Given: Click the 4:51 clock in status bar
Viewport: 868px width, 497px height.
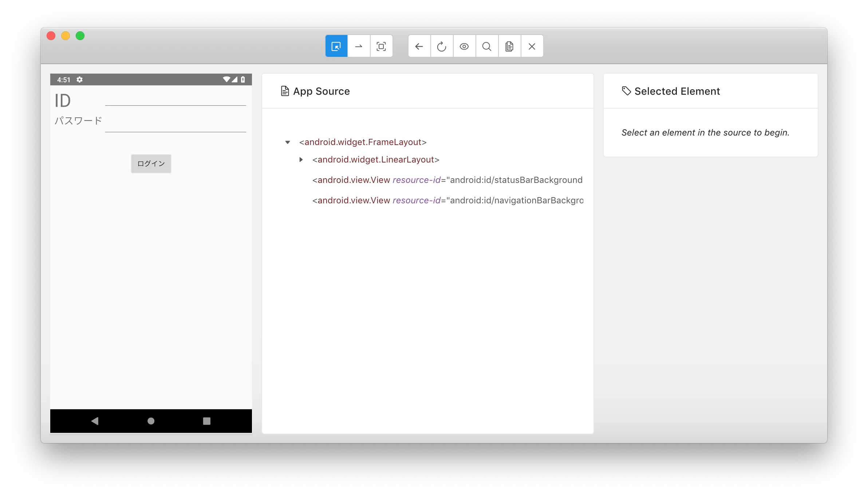Looking at the screenshot, I should click(64, 80).
